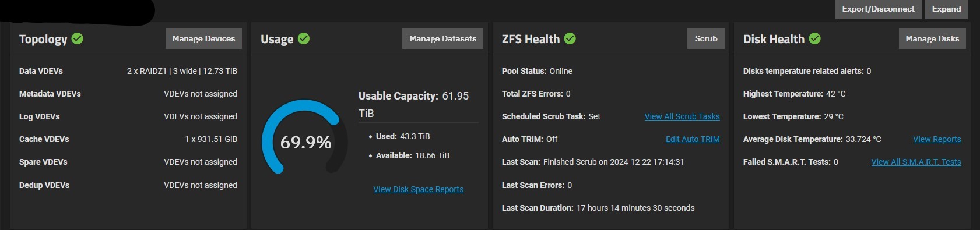
Task: Start a Scrub from ZFS Health
Action: click(x=706, y=38)
